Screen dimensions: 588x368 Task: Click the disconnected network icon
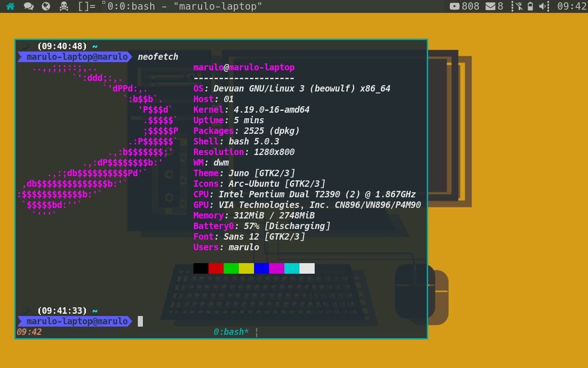519,6
